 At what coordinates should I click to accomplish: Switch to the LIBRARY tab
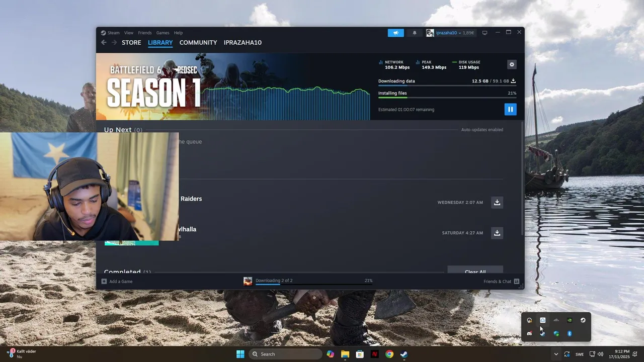(x=160, y=43)
